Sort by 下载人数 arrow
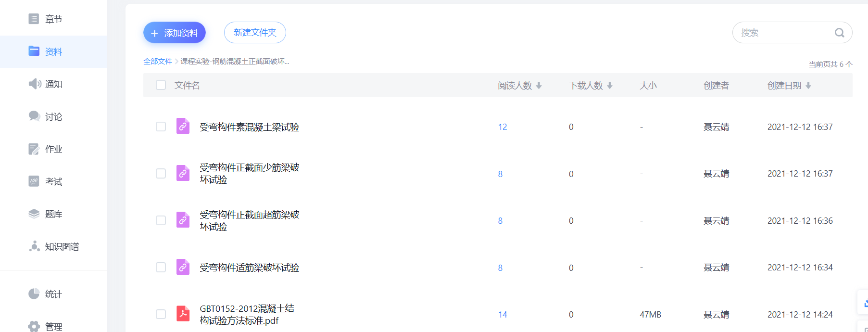This screenshot has width=868, height=332. [610, 86]
